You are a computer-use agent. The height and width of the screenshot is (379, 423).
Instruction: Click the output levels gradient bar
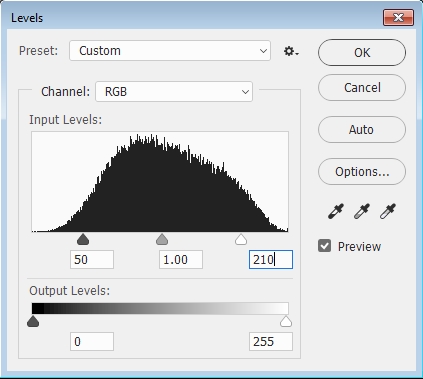pos(160,308)
